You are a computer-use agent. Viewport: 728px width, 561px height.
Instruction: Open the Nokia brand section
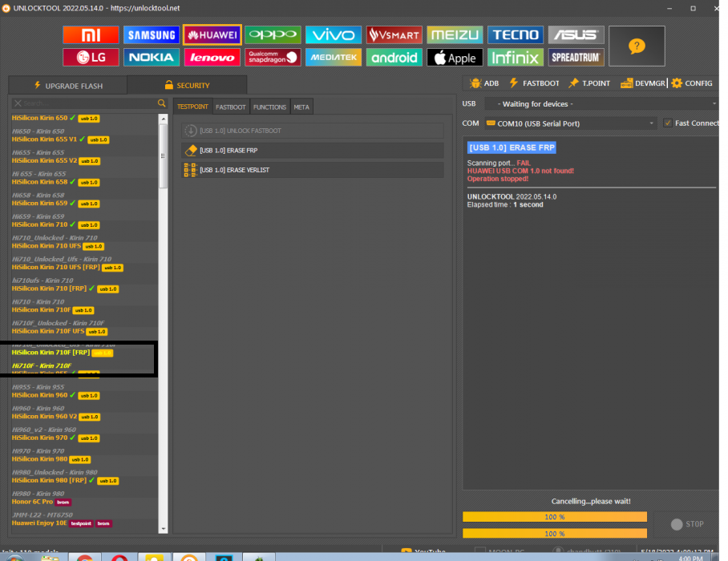pyautogui.click(x=152, y=58)
